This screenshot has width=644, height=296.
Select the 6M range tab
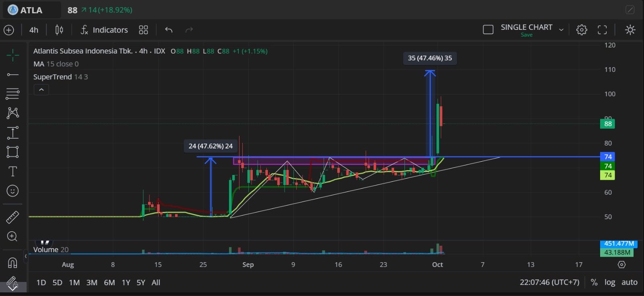(109, 282)
